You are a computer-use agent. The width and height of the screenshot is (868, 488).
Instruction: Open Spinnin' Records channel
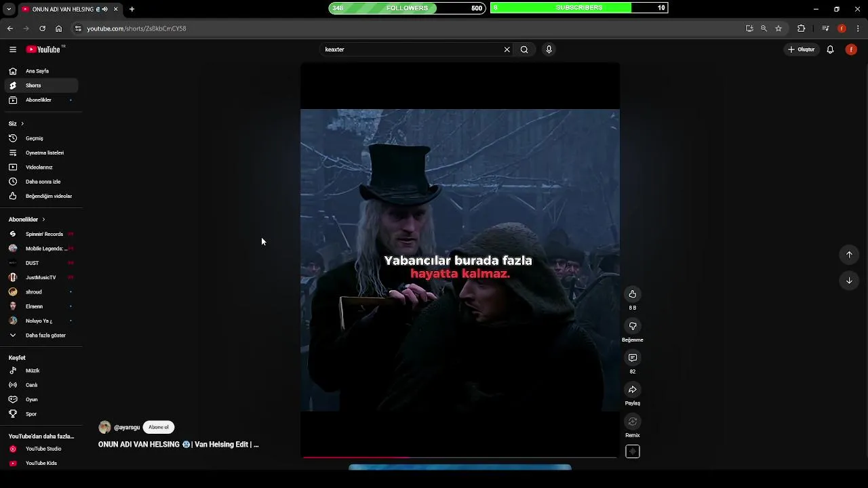pos(41,235)
